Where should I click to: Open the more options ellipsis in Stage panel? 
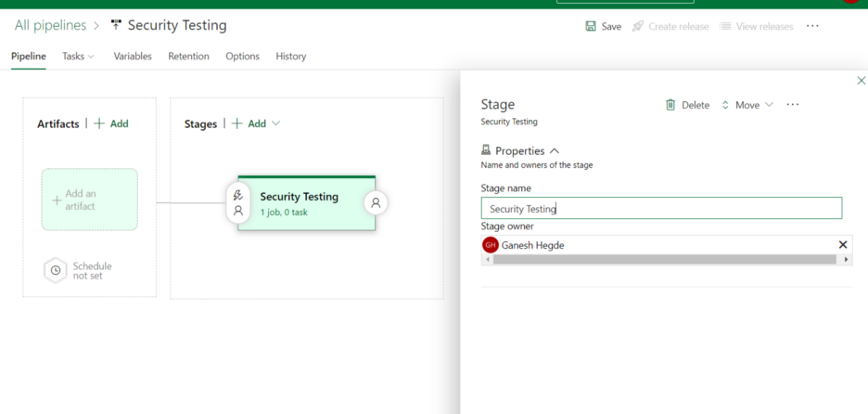pos(793,105)
